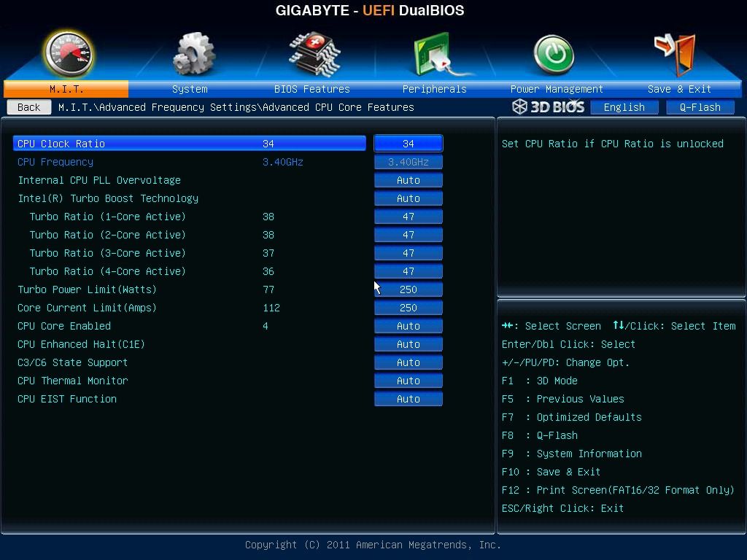Viewport: 747px width, 560px height.
Task: Open the CPU Thermal Monitor Auto option
Action: tap(409, 381)
